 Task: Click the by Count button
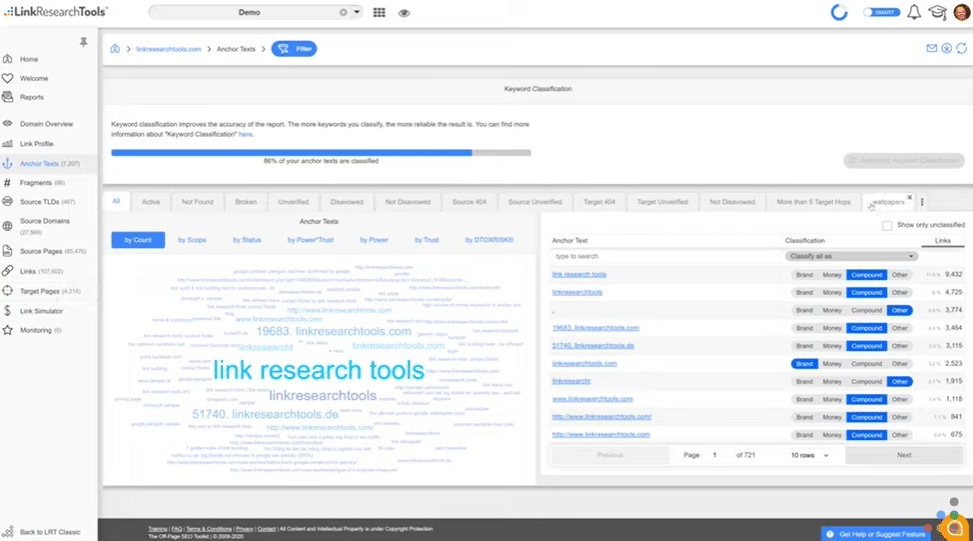(138, 240)
